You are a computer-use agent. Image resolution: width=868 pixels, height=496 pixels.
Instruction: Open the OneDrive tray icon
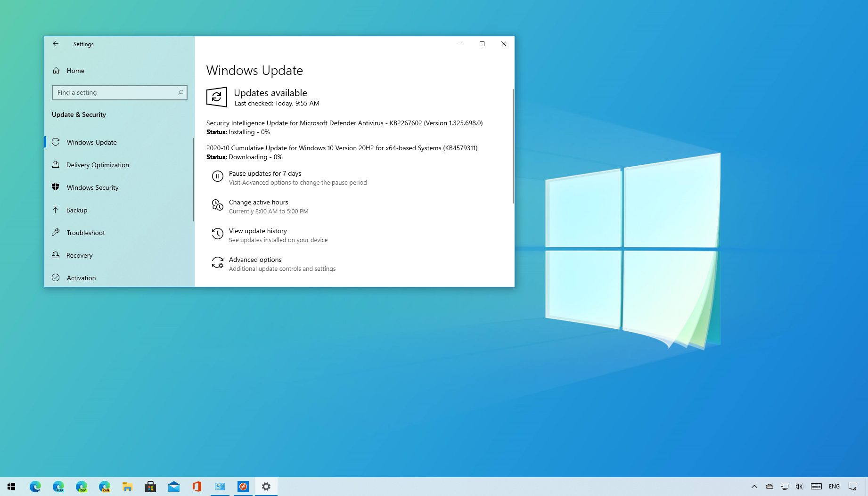770,487
